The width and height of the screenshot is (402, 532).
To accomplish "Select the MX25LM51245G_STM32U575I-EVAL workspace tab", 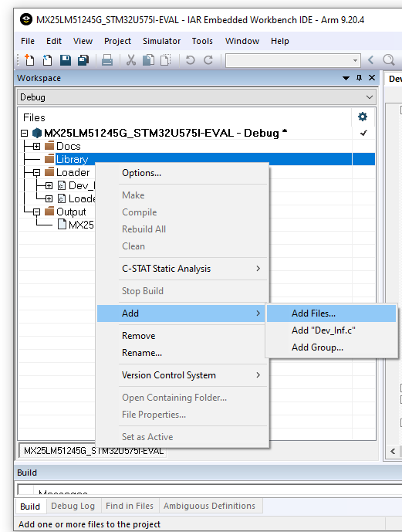I will coord(93,451).
